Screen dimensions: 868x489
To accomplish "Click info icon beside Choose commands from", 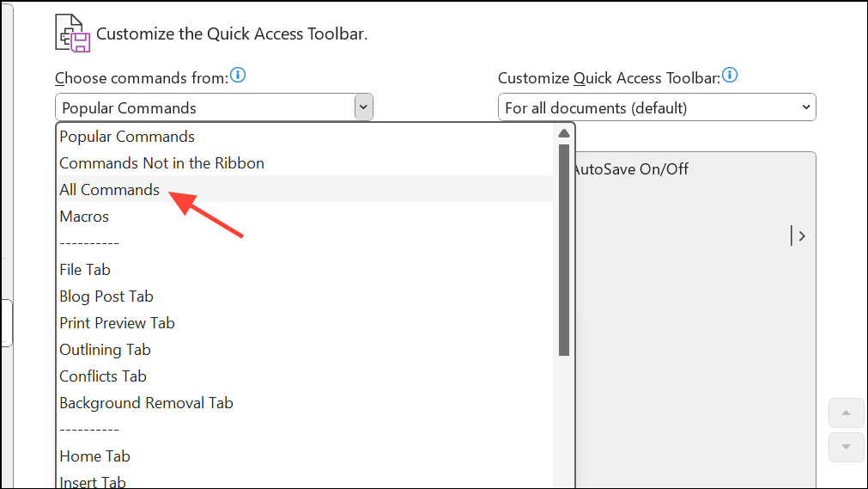I will tap(238, 76).
